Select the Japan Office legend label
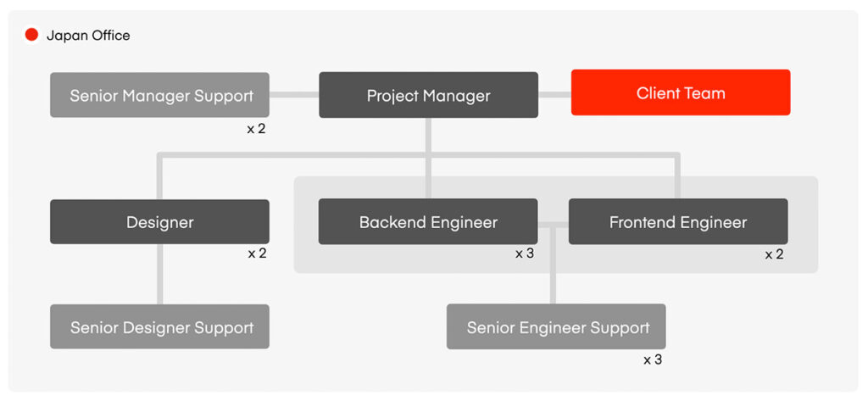 (88, 36)
